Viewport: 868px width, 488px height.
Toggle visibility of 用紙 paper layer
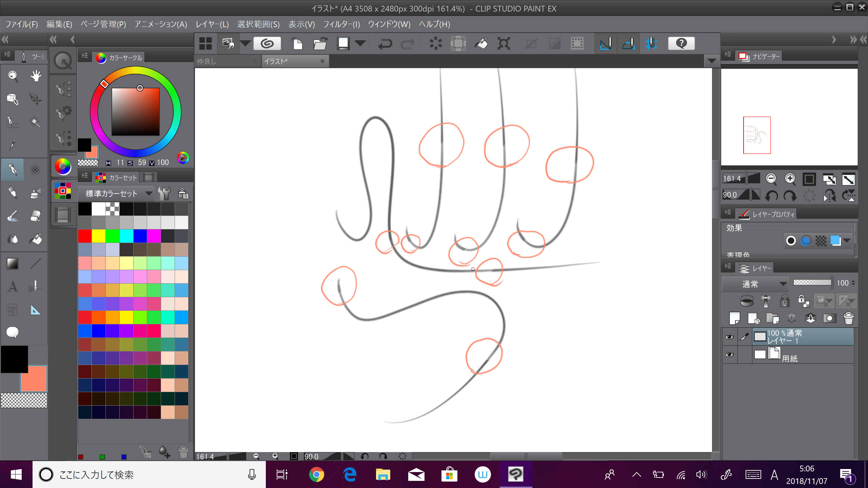pos(729,354)
